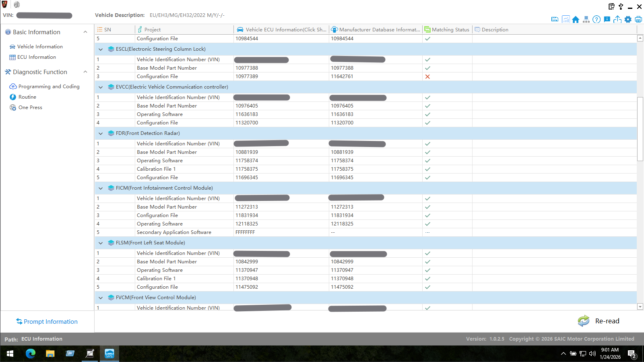Click the Save icon in top toolbar
The height and width of the screenshot is (362, 644).
coord(555,19)
